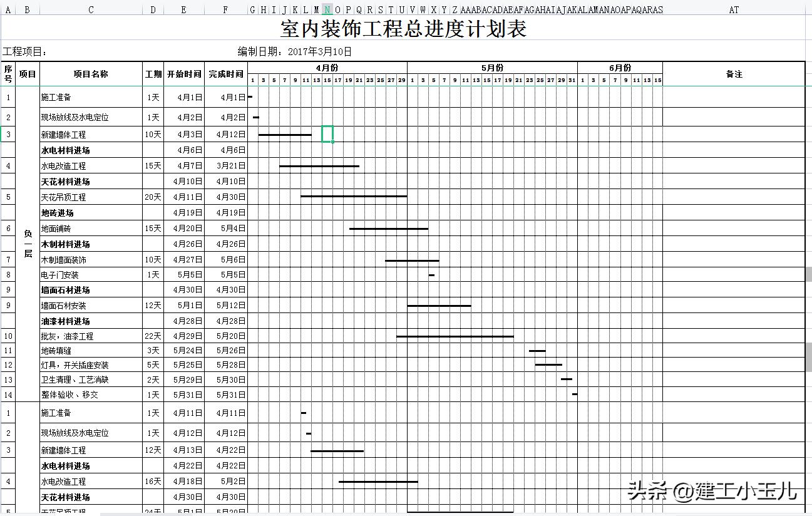Click the 3月21日 finish date cell
Screen dimensions: 812x516
click(x=225, y=166)
